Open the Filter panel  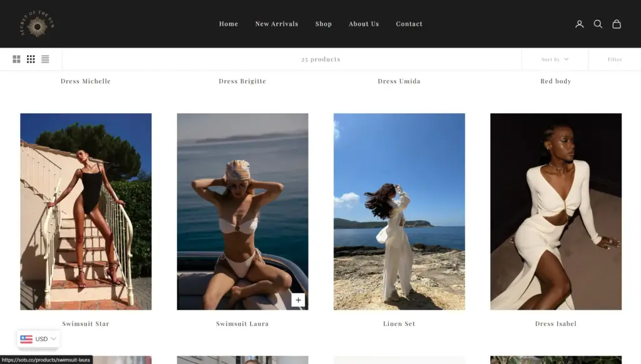pyautogui.click(x=615, y=59)
